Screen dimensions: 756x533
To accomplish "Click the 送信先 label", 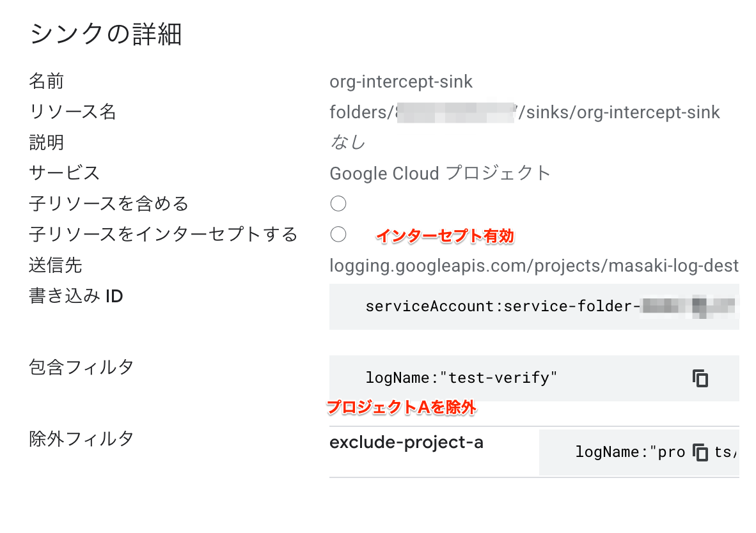I will pyautogui.click(x=56, y=265).
